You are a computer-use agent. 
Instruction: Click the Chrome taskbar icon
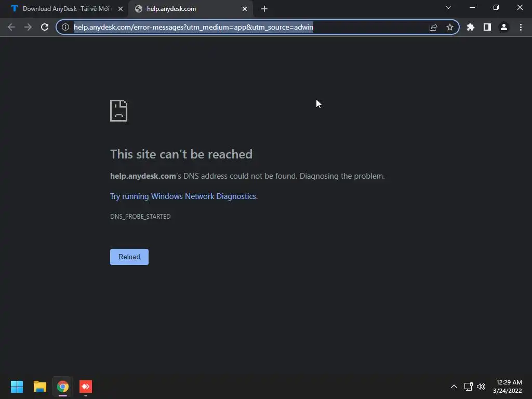coord(63,387)
